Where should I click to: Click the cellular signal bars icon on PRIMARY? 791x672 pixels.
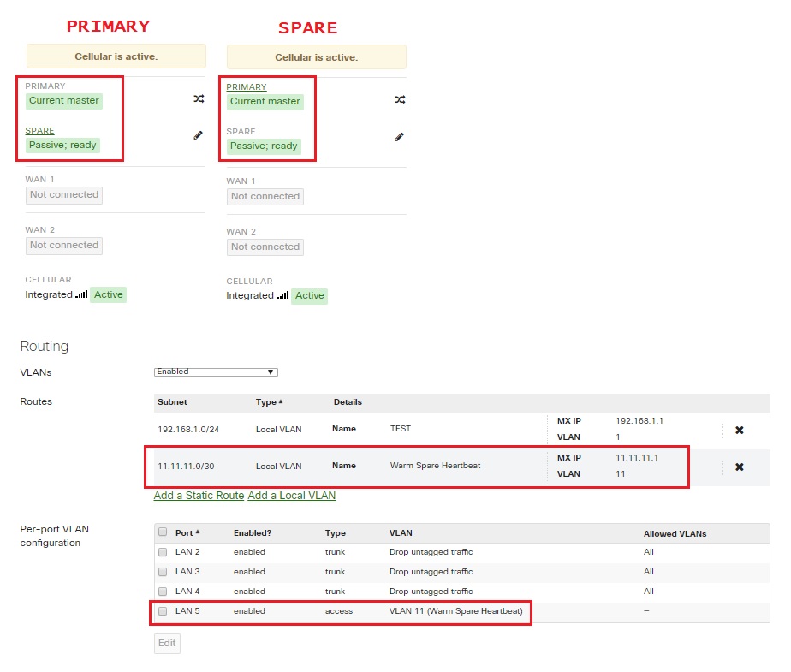(83, 294)
